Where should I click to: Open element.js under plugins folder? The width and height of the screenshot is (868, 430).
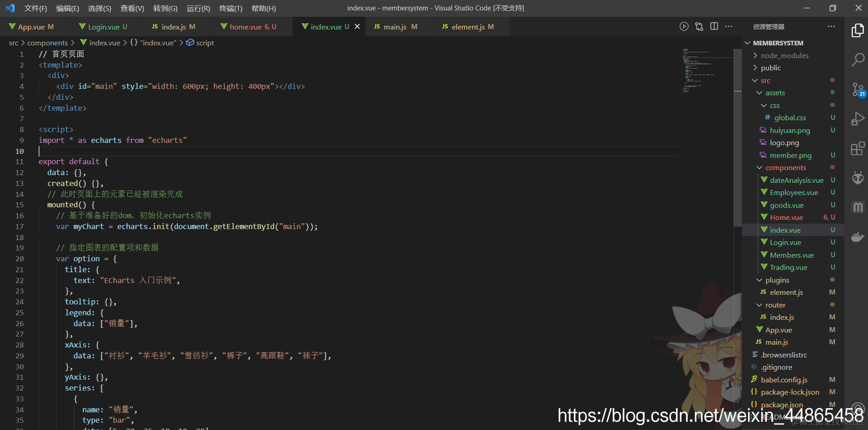tap(793, 292)
